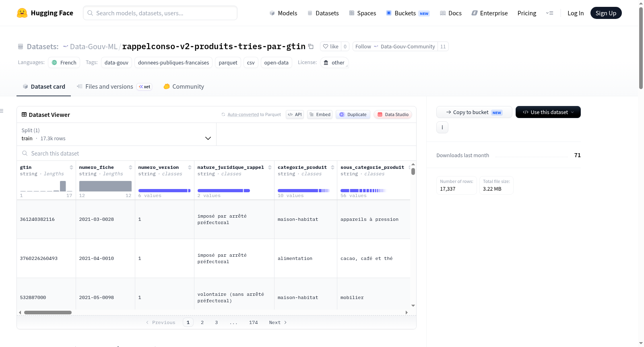Sort the numero_version column
Image resolution: width=644 pixels, height=347 pixels.
[x=190, y=167]
